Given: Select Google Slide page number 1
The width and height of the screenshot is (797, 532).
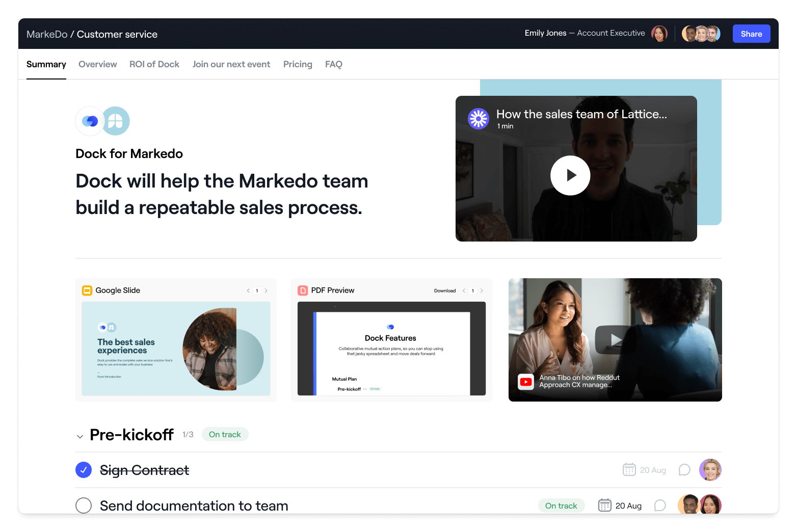Looking at the screenshot, I should click(257, 290).
